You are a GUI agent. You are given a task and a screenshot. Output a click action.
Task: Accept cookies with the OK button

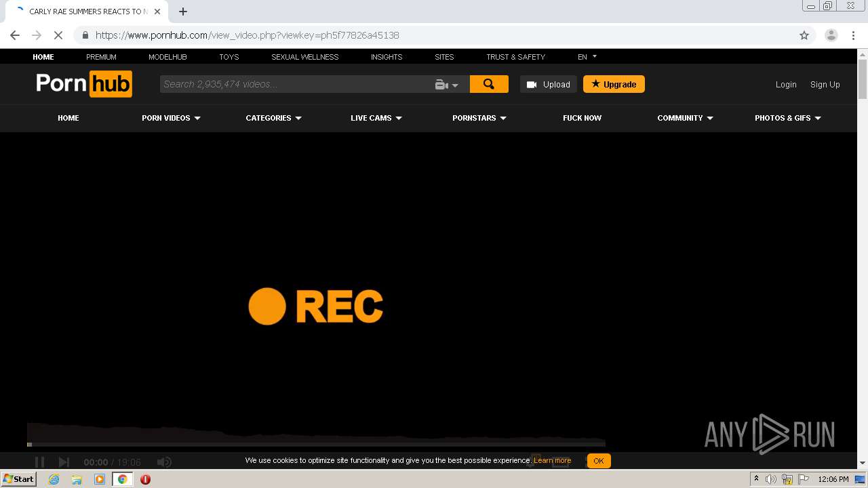pos(598,461)
